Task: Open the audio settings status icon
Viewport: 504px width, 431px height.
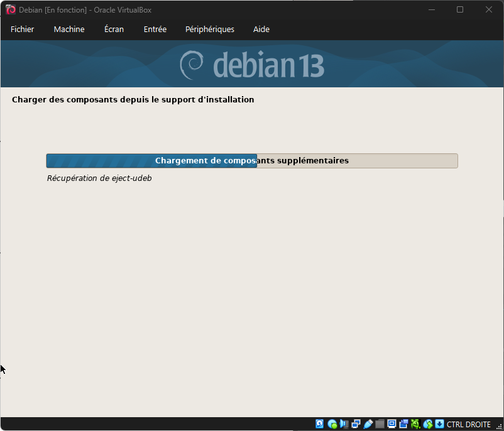Action: click(x=344, y=424)
